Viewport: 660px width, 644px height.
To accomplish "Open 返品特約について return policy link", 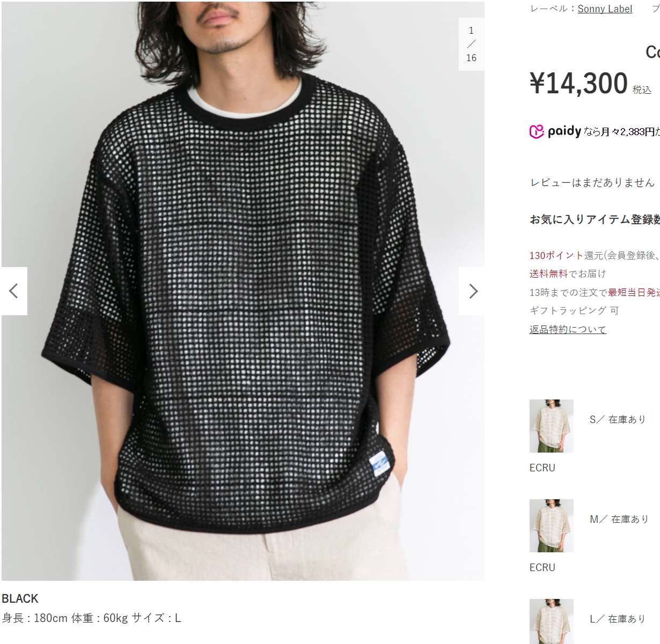I will [568, 329].
